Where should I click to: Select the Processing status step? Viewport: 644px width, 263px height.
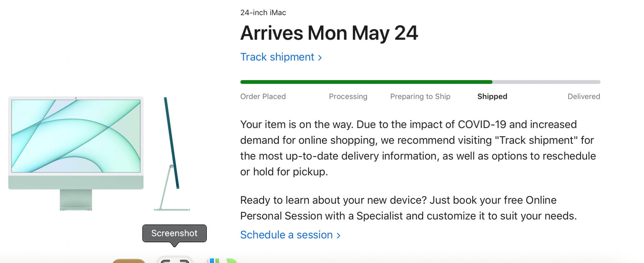point(348,97)
